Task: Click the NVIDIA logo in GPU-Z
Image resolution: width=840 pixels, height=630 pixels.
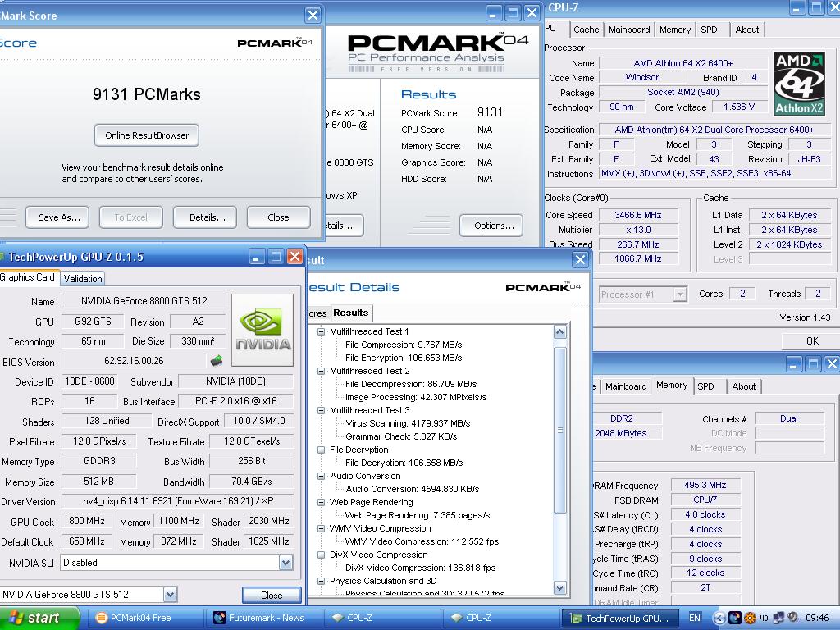Action: [262, 330]
